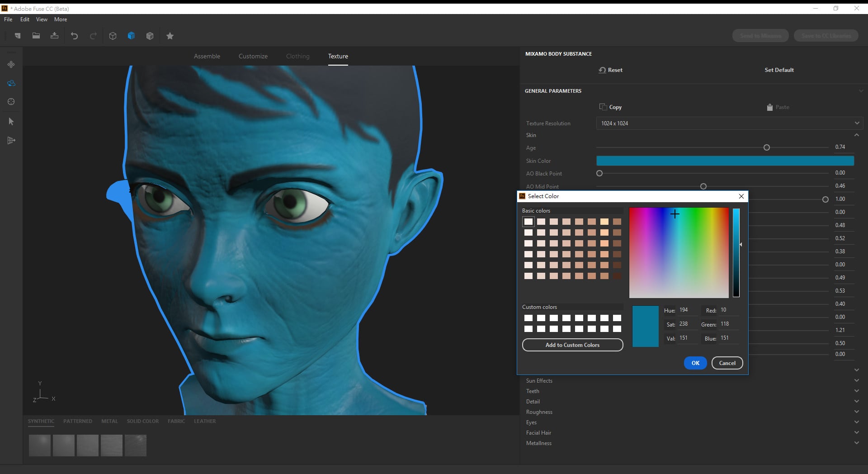Click the blue Skin Color swatch bar
Viewport: 868px width, 474px height.
click(725, 161)
